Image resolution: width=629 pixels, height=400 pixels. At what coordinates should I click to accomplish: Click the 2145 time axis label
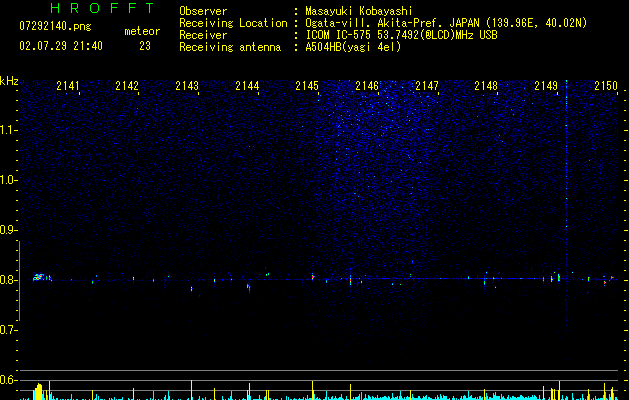pyautogui.click(x=307, y=86)
